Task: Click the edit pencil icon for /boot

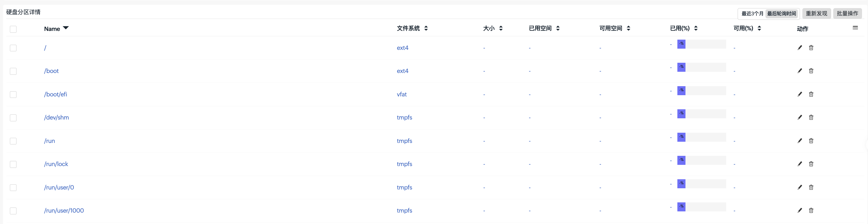Action: pos(800,71)
